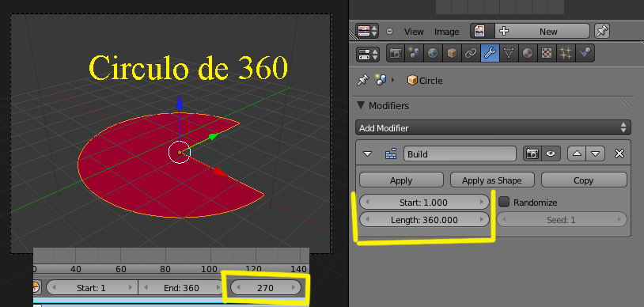The height and width of the screenshot is (307, 644).
Task: Click the Build modifier type icon
Action: 390,154
